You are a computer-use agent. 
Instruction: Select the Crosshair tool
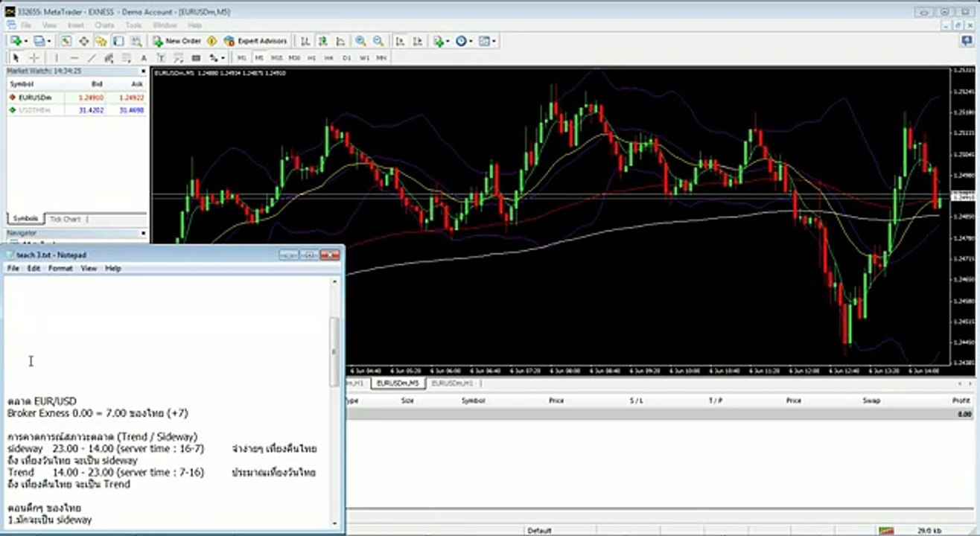pos(34,57)
